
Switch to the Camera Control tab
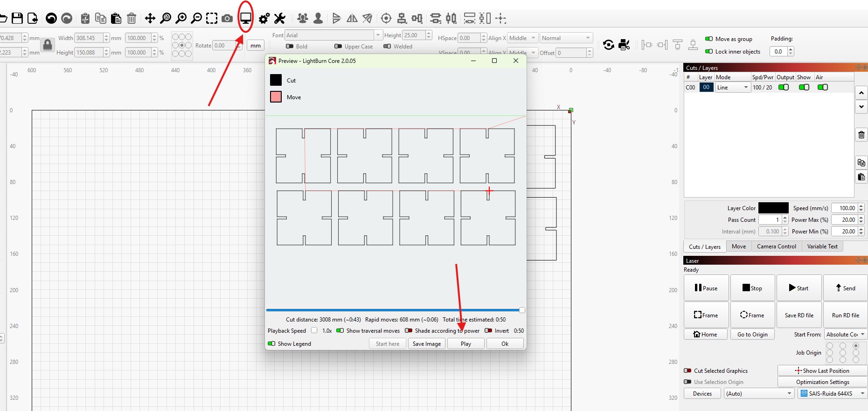[777, 246]
